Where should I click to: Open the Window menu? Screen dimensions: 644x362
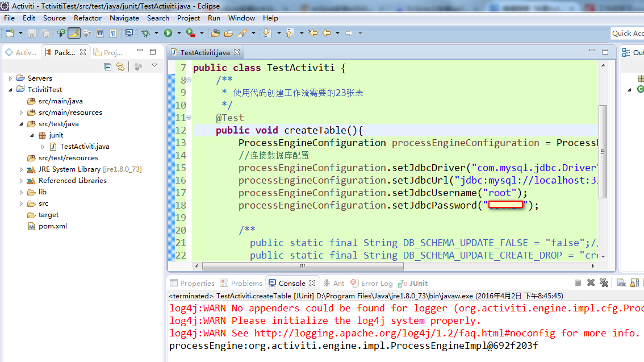point(241,18)
